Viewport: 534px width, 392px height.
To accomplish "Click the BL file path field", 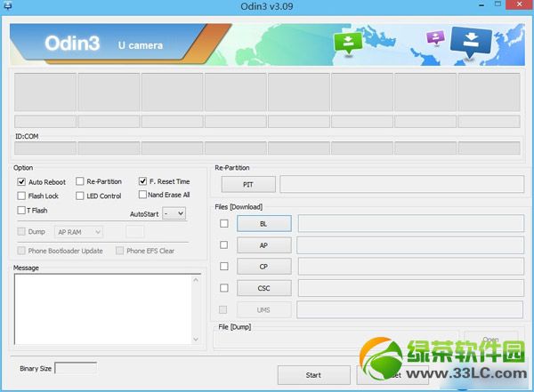I will tap(411, 223).
